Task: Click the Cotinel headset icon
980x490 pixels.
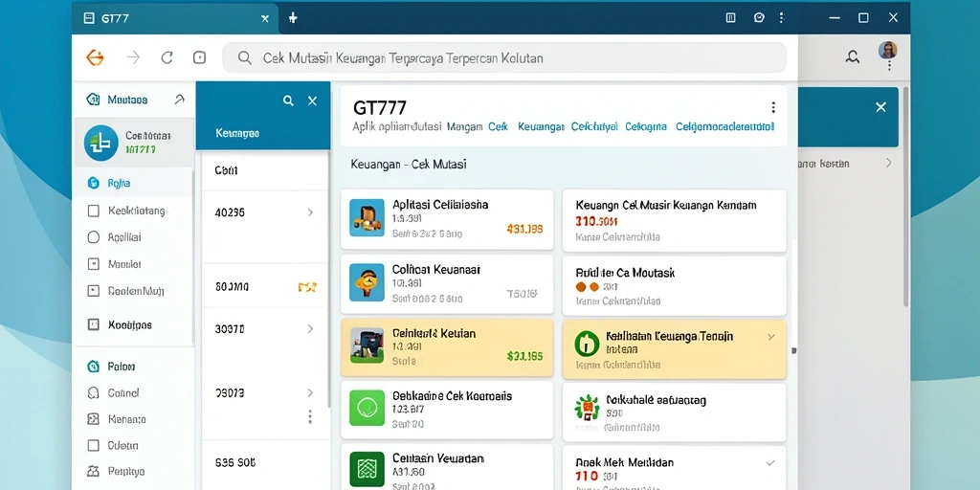Action: coord(94,393)
